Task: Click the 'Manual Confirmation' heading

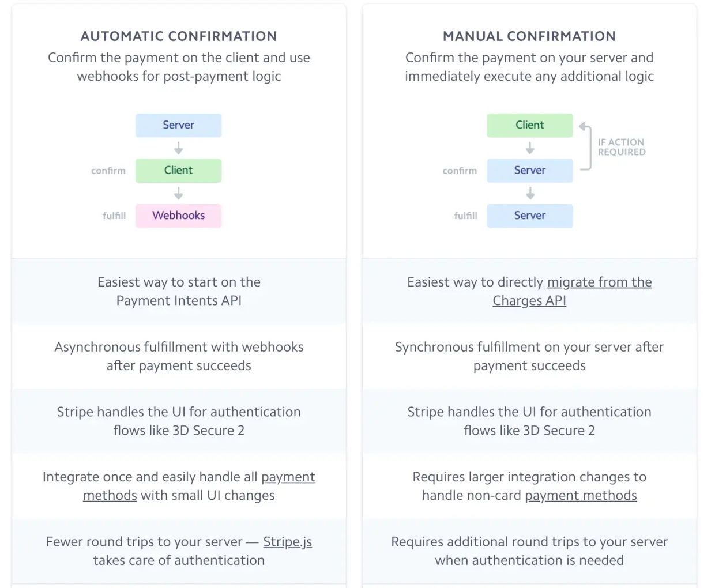Action: [x=529, y=36]
